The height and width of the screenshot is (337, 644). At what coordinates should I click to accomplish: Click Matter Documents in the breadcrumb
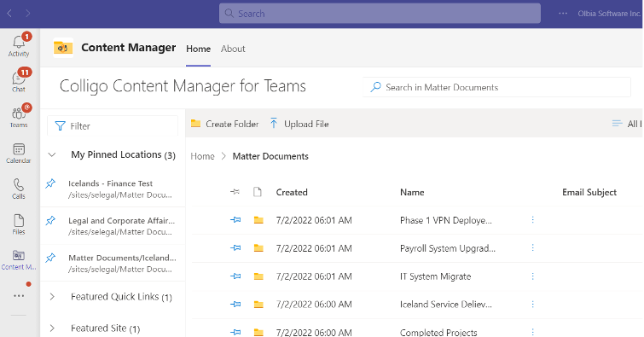[x=270, y=156]
